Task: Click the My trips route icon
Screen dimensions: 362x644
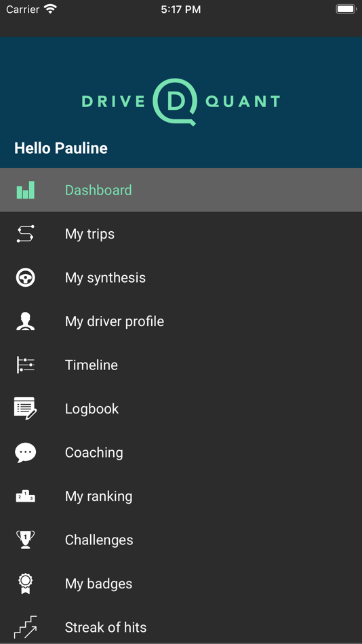Action: point(26,234)
